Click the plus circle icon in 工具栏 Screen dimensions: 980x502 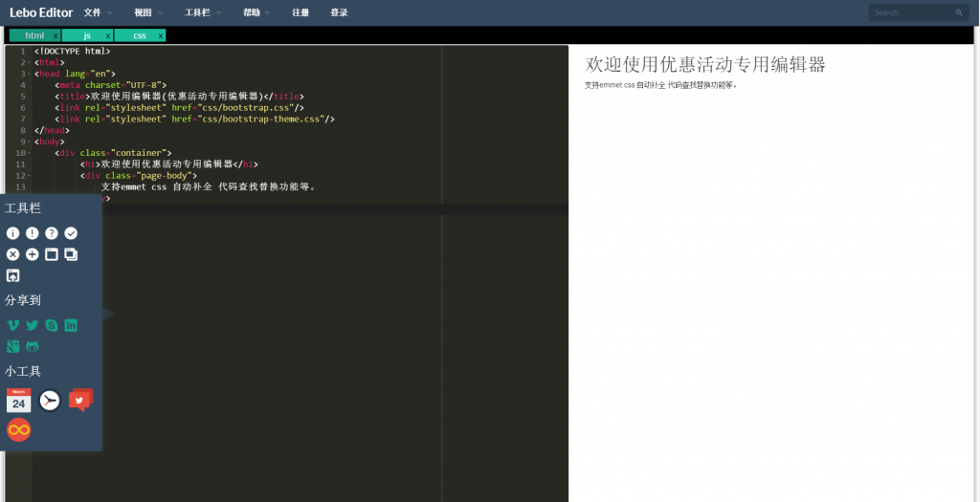pyautogui.click(x=33, y=254)
